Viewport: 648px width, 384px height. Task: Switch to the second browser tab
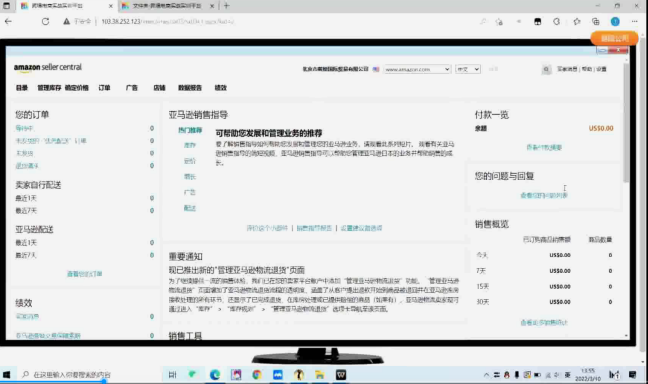pos(167,6)
